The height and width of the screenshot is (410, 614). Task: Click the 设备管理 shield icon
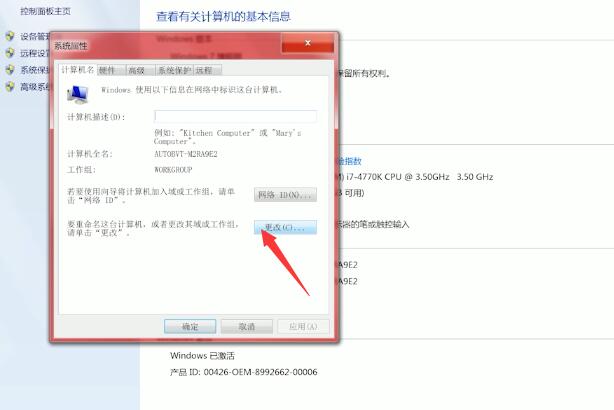point(10,36)
